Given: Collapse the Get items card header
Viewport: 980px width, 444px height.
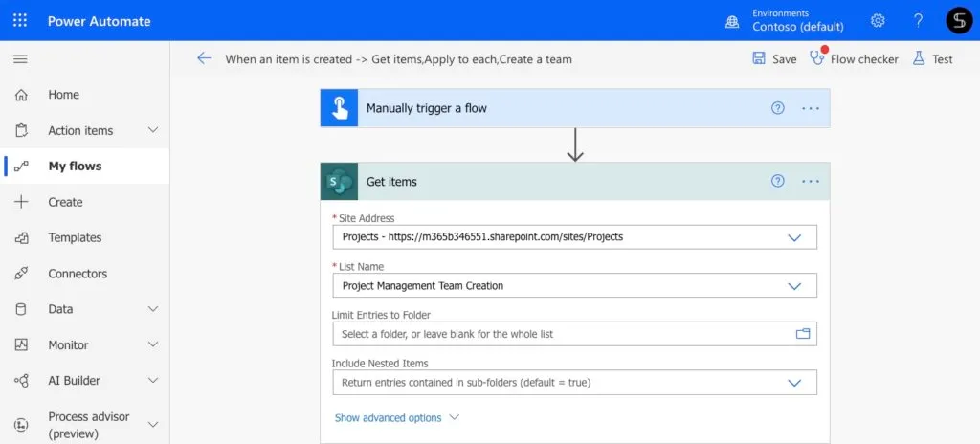Looking at the screenshot, I should click(575, 182).
